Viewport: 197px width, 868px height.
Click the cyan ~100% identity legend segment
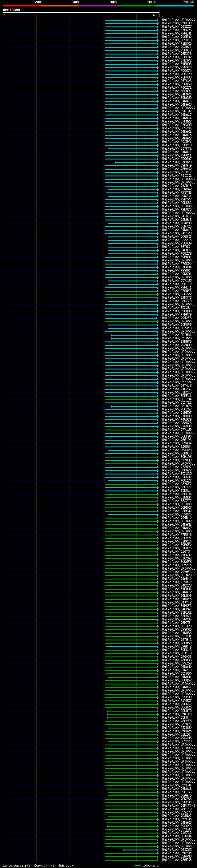click(x=175, y=6)
